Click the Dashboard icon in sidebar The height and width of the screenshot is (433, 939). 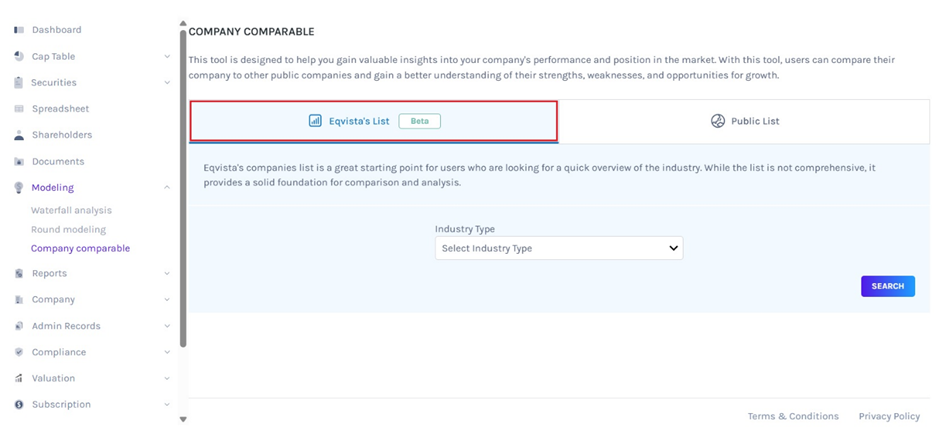[19, 30]
